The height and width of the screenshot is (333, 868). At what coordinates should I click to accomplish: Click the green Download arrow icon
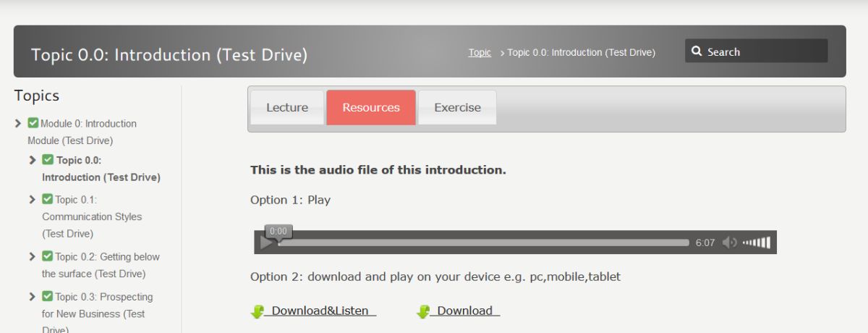(x=423, y=311)
